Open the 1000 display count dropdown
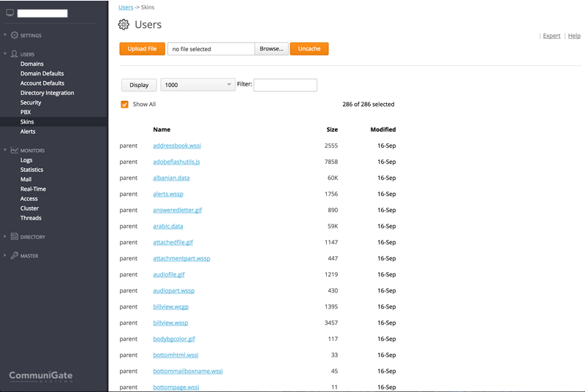This screenshot has width=585, height=392. (x=197, y=85)
